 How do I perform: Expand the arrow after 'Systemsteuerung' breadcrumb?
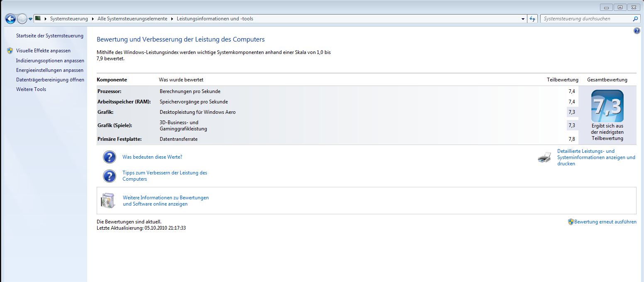point(93,19)
